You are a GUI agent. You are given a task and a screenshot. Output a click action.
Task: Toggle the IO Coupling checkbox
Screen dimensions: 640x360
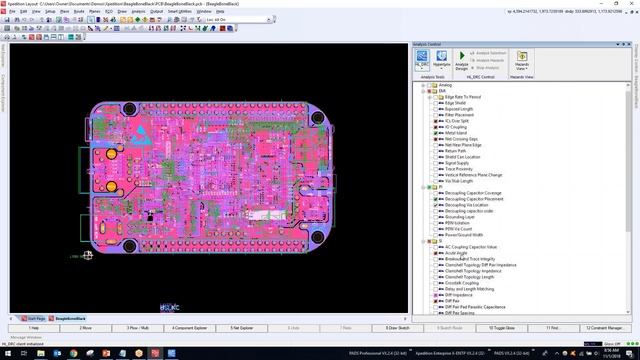click(436, 127)
